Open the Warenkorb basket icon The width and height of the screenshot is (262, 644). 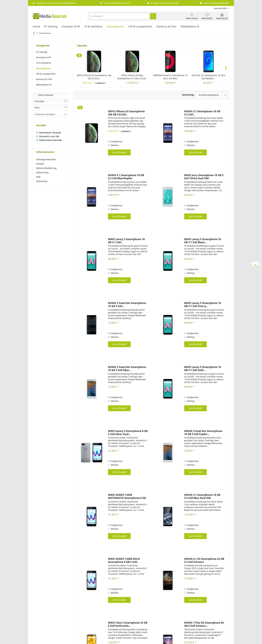[x=222, y=15]
